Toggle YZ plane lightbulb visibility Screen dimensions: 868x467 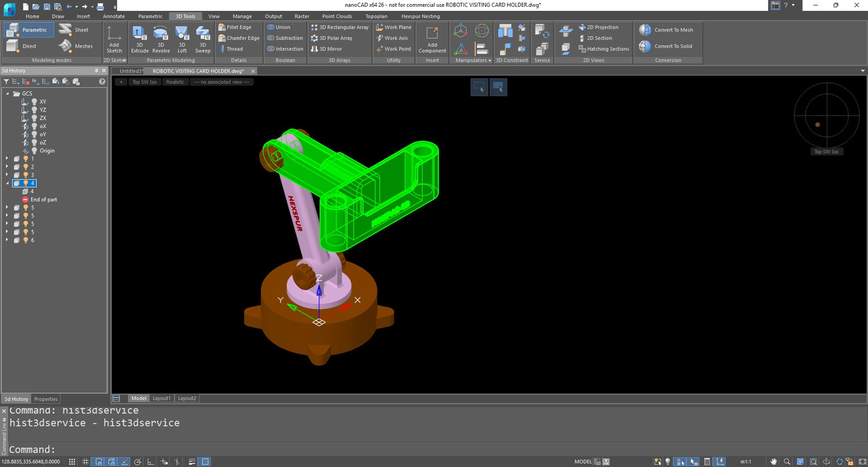pos(34,110)
